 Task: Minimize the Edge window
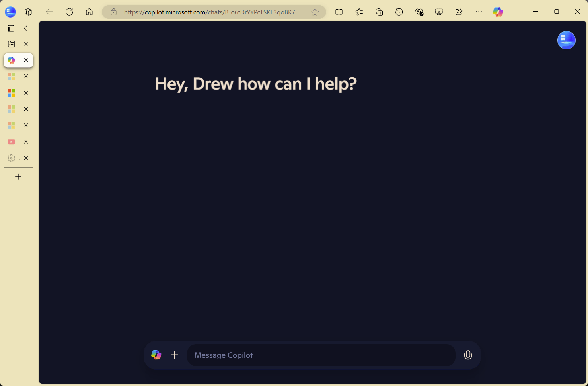click(x=536, y=12)
